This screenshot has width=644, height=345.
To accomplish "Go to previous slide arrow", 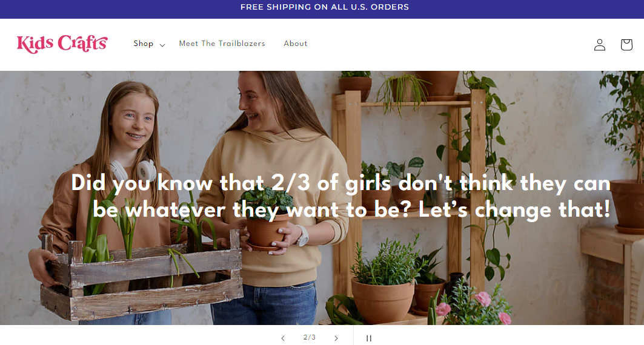I will [x=282, y=338].
